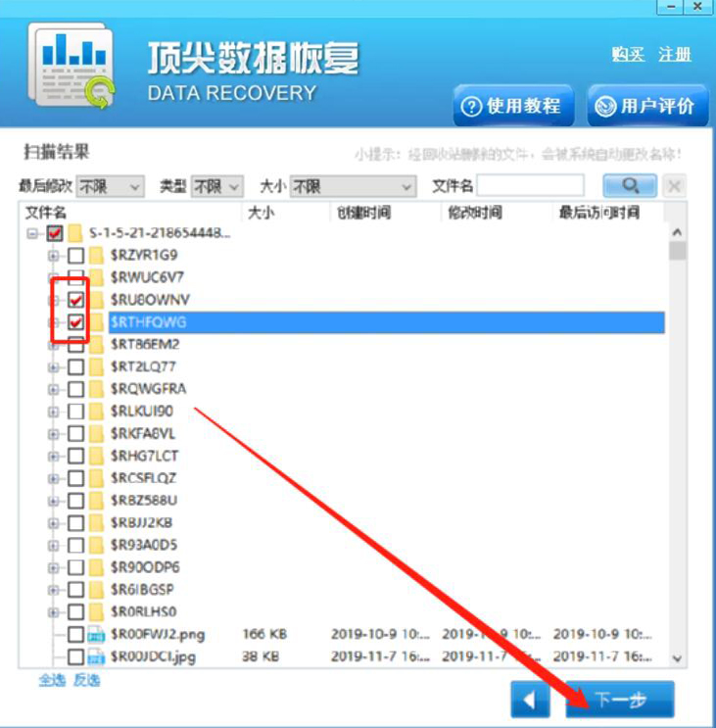The height and width of the screenshot is (728, 716).
Task: Open the 大小 size filter dropdown
Action: (x=354, y=186)
